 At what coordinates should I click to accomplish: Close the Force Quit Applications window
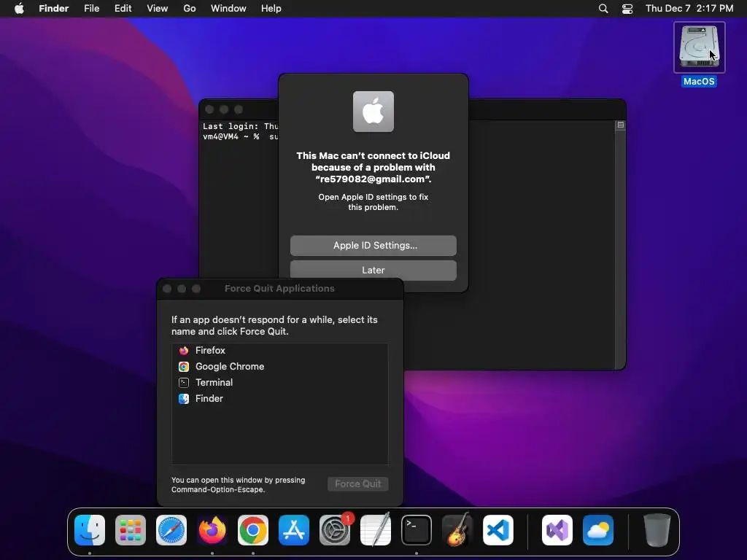(x=167, y=289)
